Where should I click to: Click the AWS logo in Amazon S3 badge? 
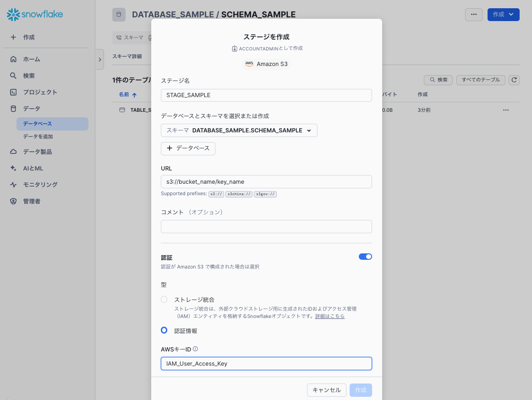[x=249, y=64]
